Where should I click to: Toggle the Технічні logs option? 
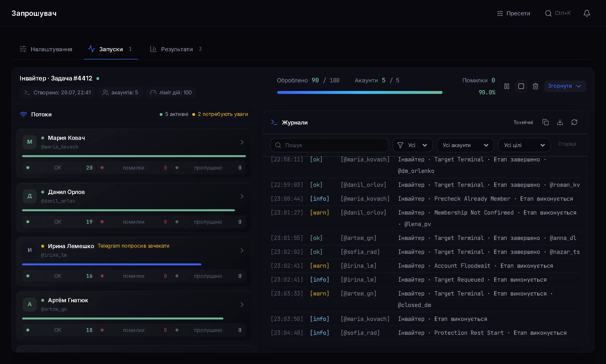point(523,122)
